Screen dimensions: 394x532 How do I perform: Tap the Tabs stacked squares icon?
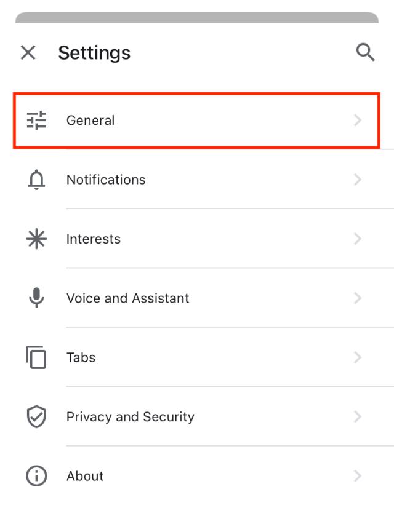pyautogui.click(x=37, y=357)
